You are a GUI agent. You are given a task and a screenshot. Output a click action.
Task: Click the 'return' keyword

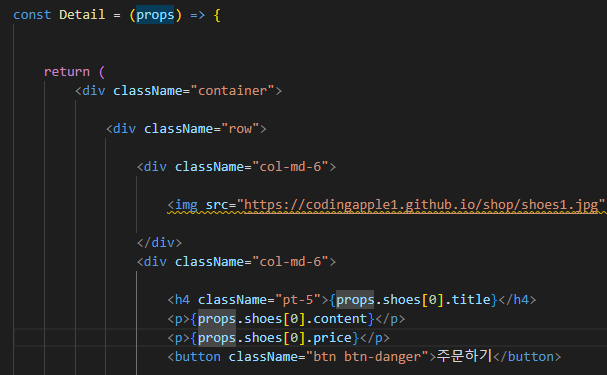click(x=67, y=72)
